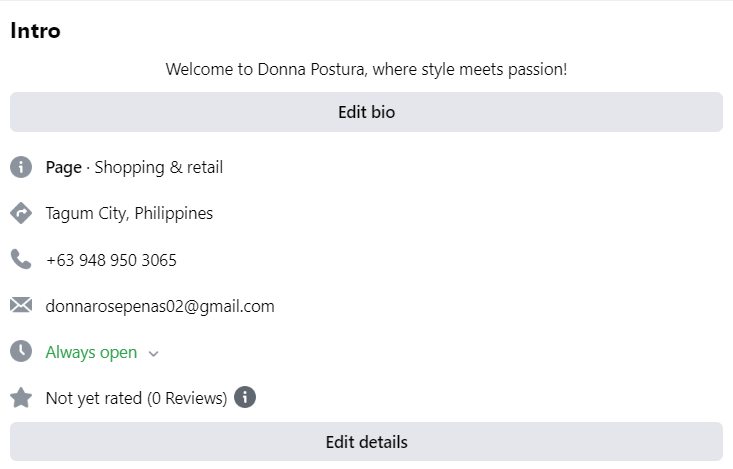Open the Edit details button
This screenshot has height=469, width=733.
pos(366,442)
